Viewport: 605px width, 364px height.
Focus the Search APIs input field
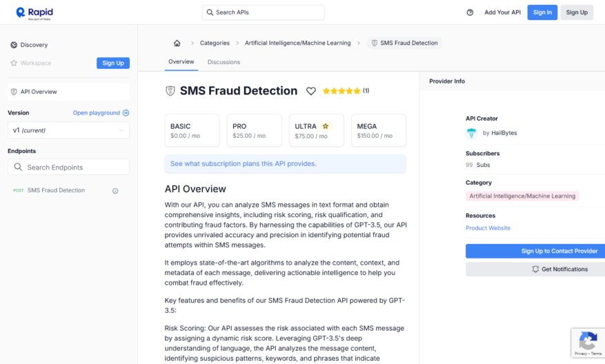point(263,12)
